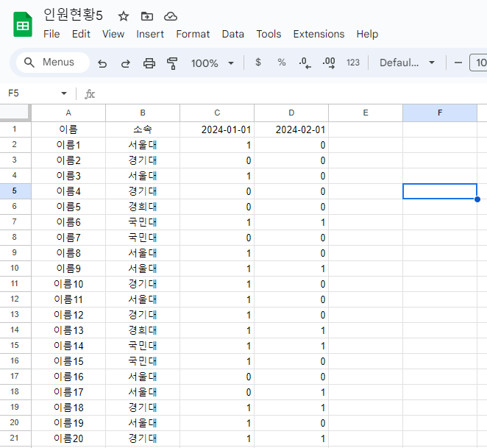The width and height of the screenshot is (487, 448).
Task: Activate the paint format tool
Action: point(172,63)
